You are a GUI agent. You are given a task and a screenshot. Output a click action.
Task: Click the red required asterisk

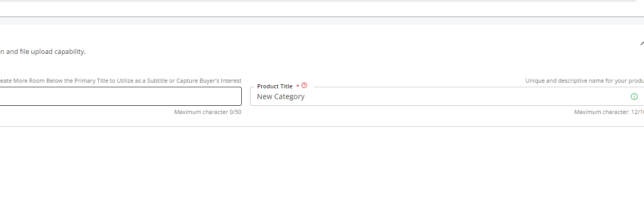tap(298, 86)
